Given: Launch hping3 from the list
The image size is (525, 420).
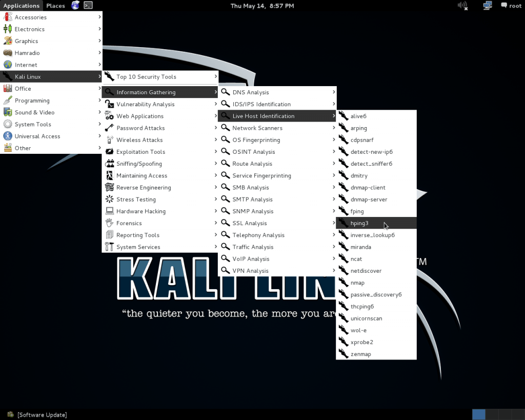Looking at the screenshot, I should pyautogui.click(x=376, y=223).
